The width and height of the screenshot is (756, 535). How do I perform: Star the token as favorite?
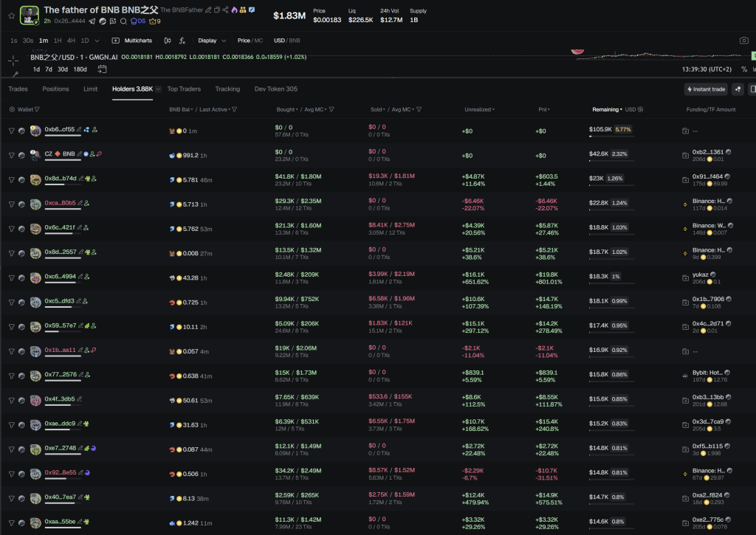click(10, 15)
